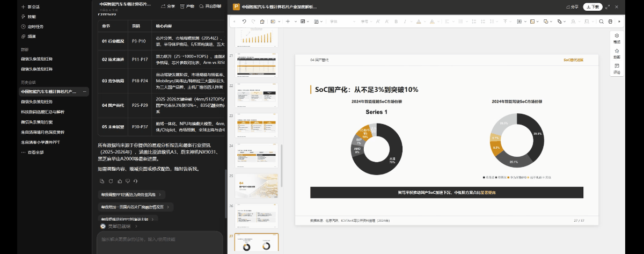Click the font color A swatch

coord(419,21)
